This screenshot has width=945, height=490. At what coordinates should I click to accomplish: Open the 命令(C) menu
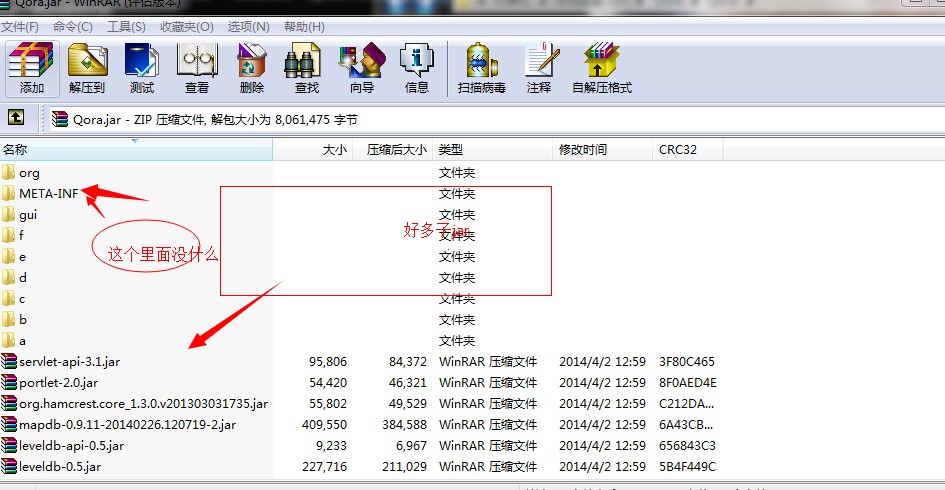[x=72, y=27]
